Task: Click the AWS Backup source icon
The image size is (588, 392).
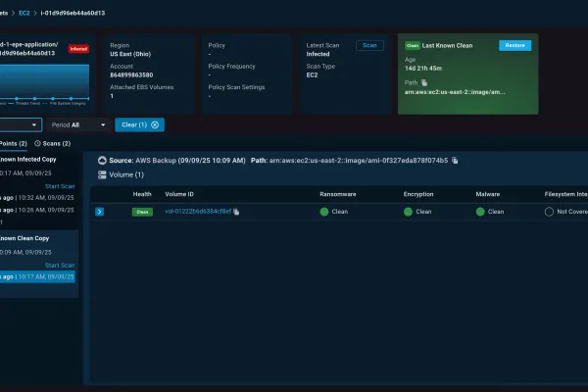Action: [102, 161]
